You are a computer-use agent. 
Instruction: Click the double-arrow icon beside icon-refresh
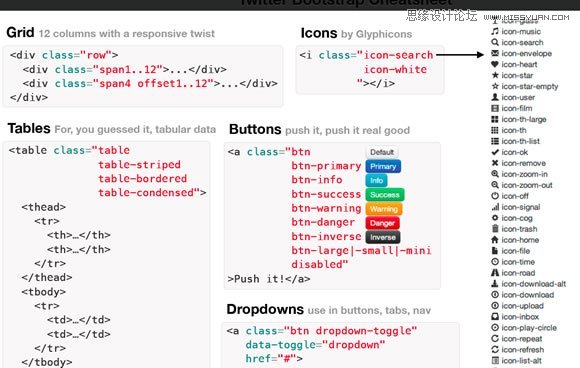[495, 350]
